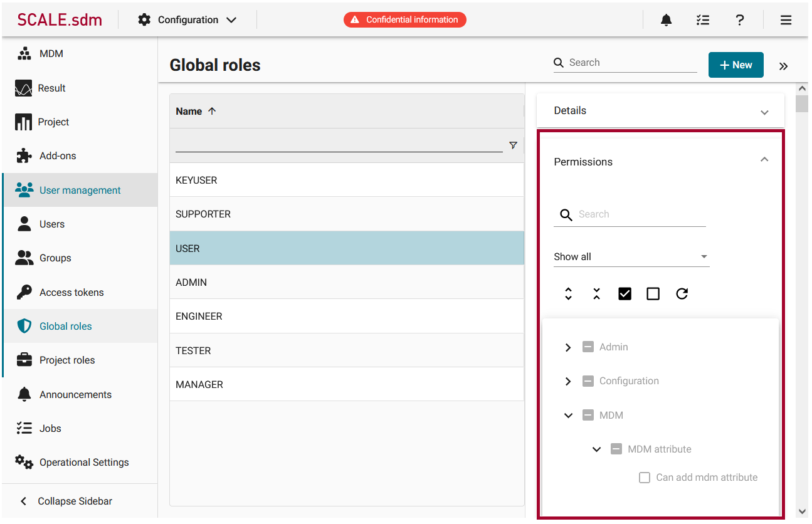812x524 pixels.
Task: Click the Add-ons puzzle icon
Action: (24, 156)
